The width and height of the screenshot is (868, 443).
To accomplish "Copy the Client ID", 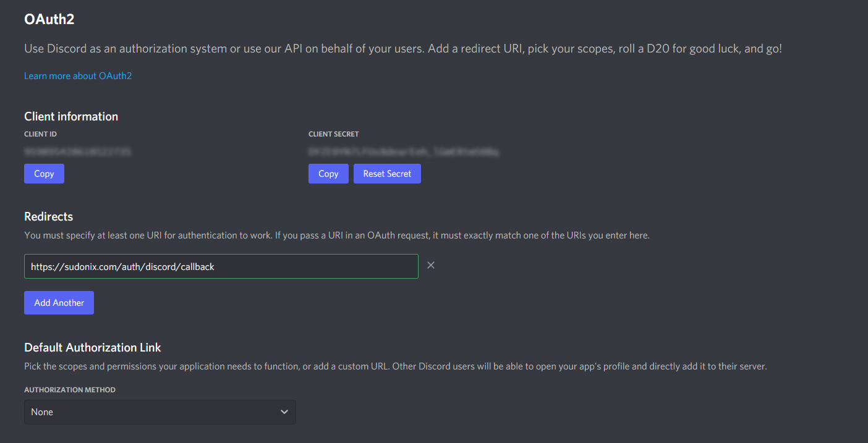I will (x=44, y=174).
